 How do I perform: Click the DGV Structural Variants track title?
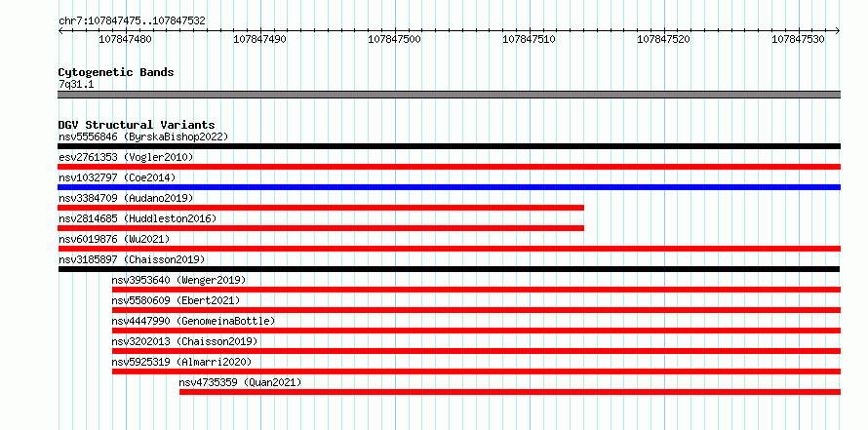tap(137, 125)
